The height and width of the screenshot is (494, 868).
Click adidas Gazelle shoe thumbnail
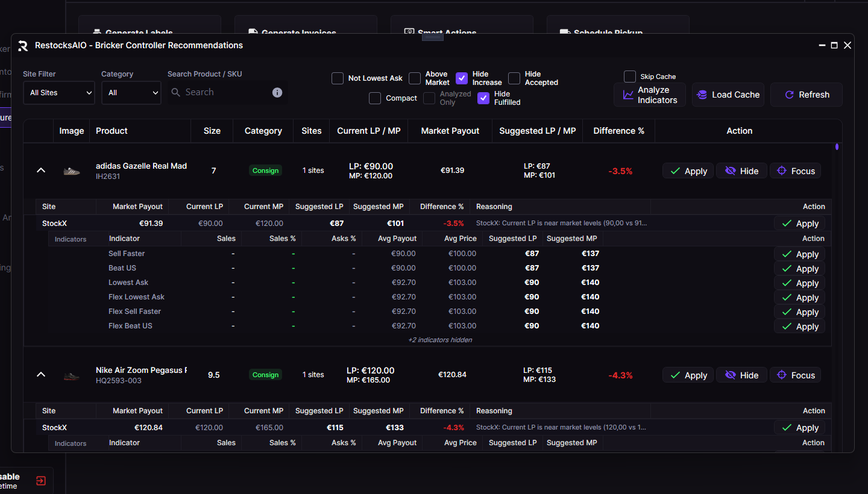coord(72,171)
